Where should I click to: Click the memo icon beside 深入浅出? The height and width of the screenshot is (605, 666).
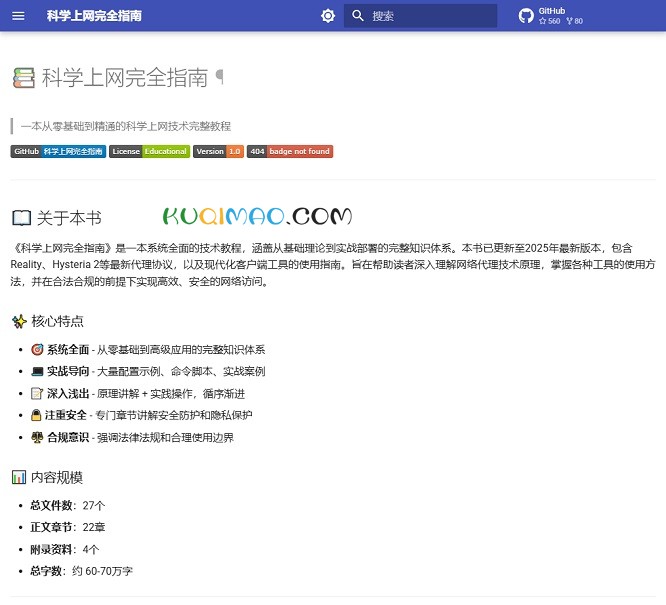[37, 393]
